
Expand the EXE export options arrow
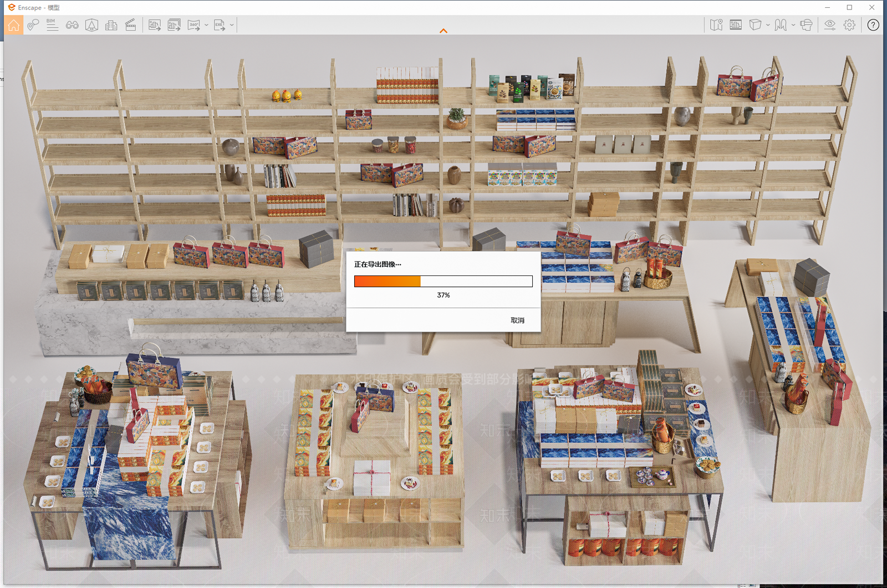coord(232,25)
